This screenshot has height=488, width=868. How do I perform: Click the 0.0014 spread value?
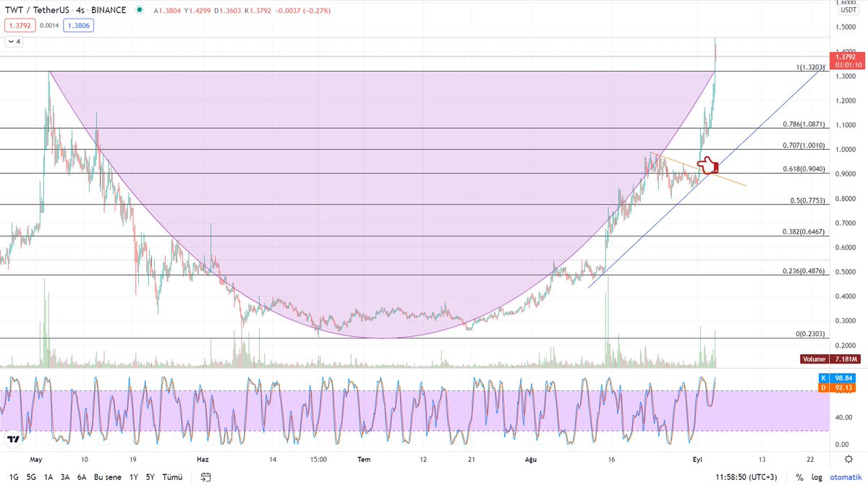[x=48, y=25]
